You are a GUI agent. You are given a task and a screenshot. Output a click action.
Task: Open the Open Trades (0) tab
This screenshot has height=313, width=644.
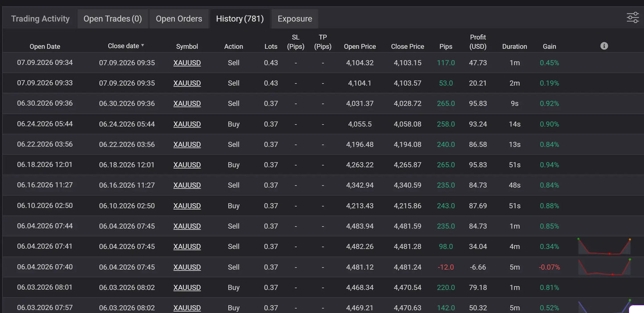click(x=113, y=19)
